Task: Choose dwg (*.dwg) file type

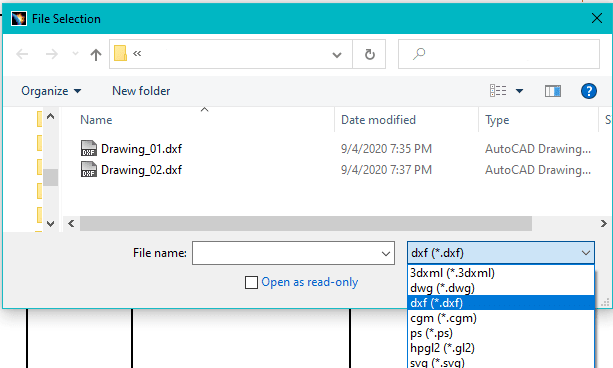Action: pyautogui.click(x=501, y=288)
